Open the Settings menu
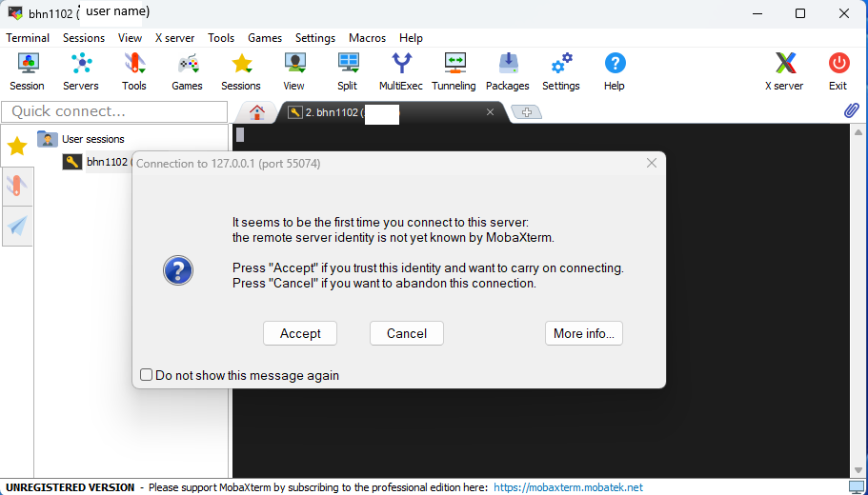868x495 pixels. pyautogui.click(x=315, y=38)
